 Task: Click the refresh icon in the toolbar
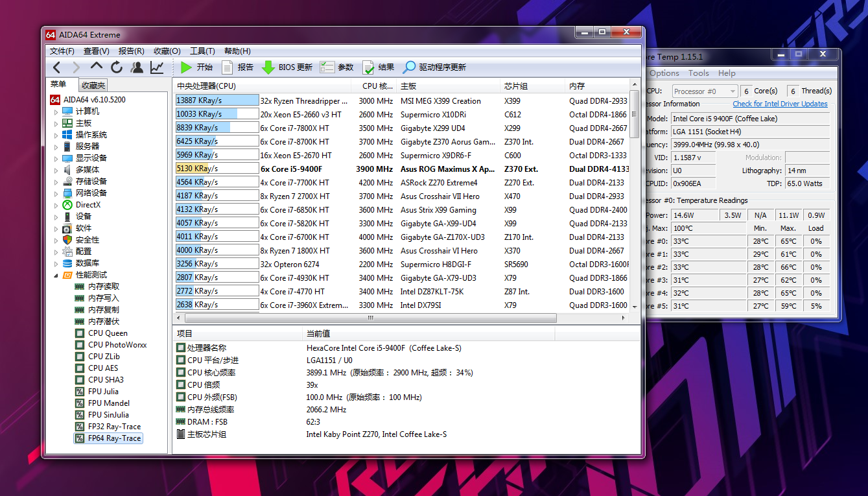[115, 67]
